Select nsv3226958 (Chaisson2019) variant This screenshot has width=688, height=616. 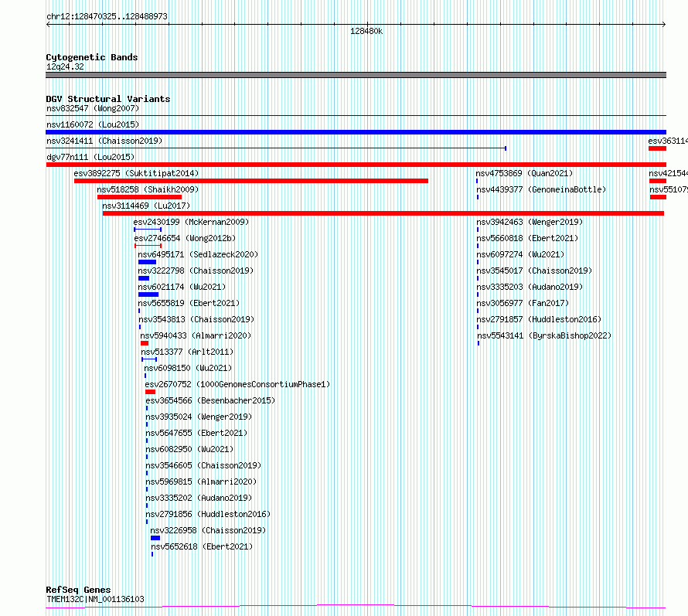(x=209, y=530)
